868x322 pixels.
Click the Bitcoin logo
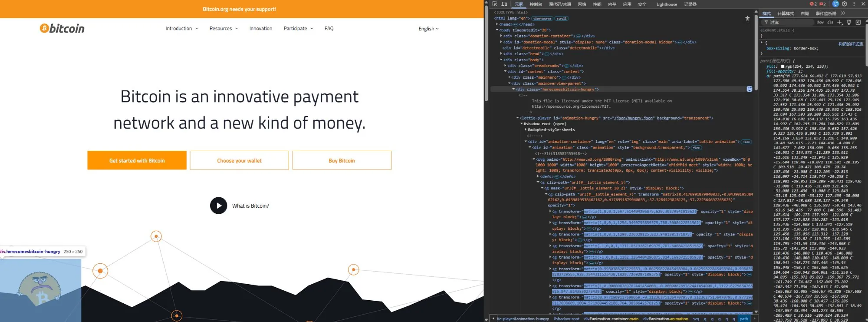62,29
